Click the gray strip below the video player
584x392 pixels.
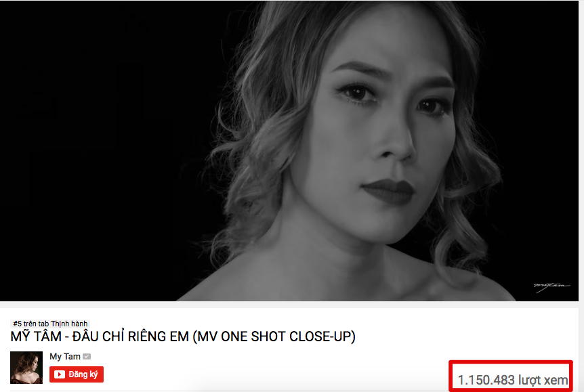289,305
